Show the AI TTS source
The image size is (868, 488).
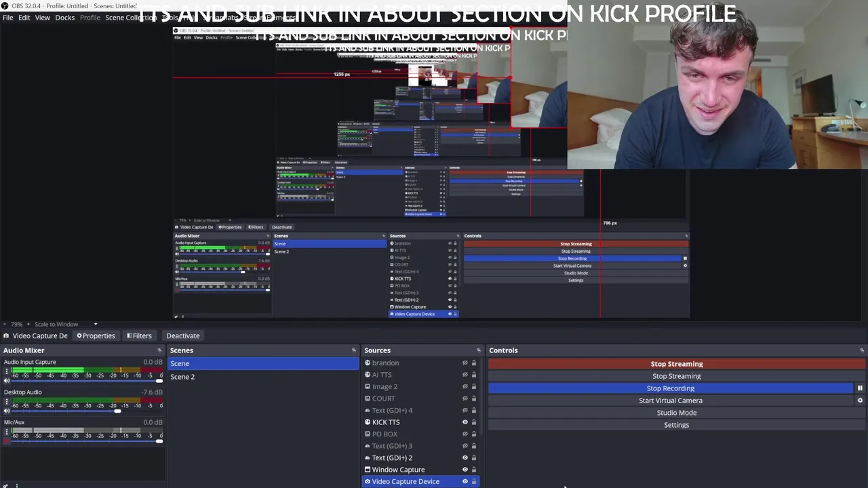coord(465,375)
